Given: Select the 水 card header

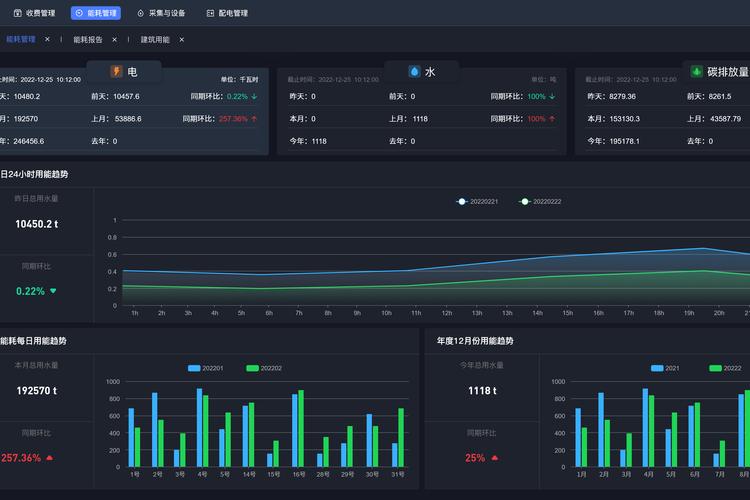Looking at the screenshot, I should tap(422, 72).
